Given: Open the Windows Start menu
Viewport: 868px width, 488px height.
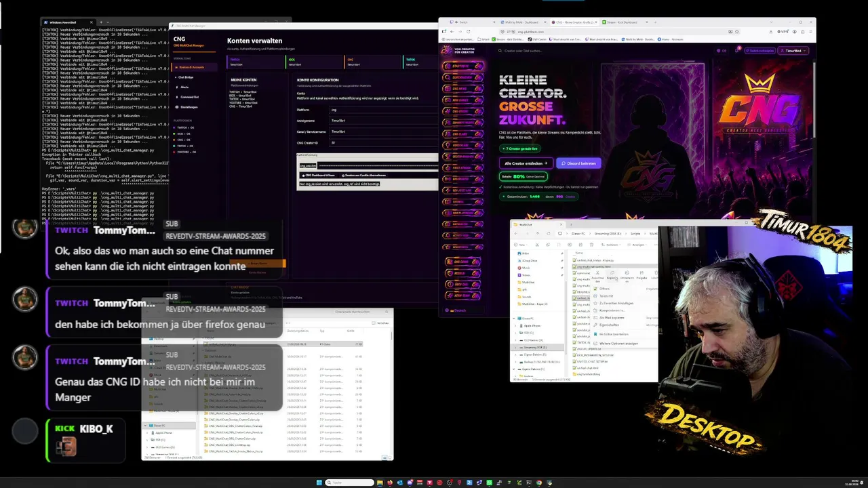Looking at the screenshot, I should pyautogui.click(x=319, y=483).
